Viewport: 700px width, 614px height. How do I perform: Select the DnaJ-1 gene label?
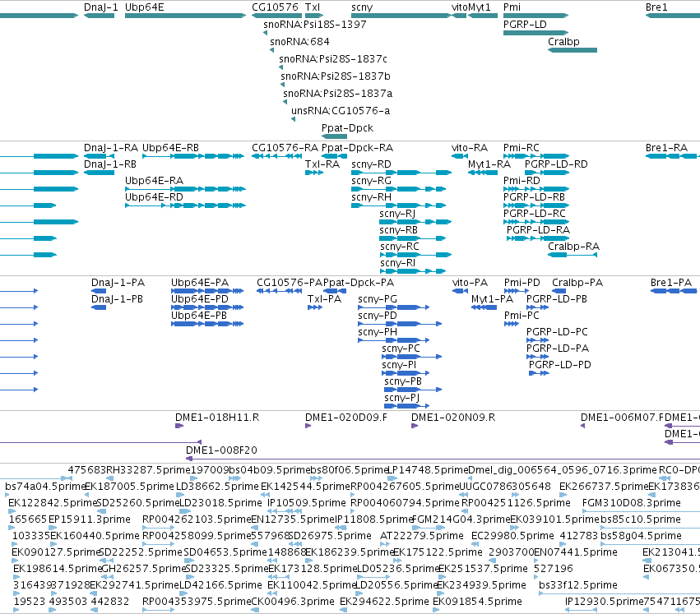pos(101,7)
